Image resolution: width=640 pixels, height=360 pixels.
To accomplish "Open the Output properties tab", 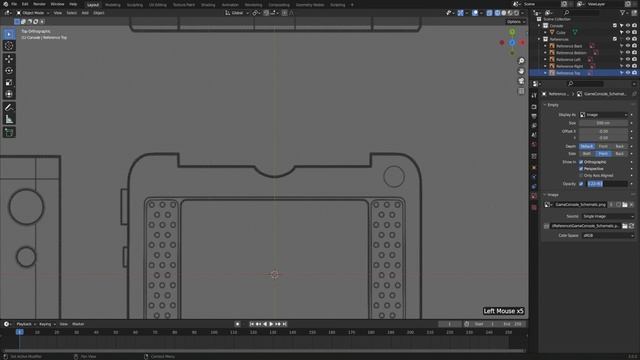I will [534, 116].
